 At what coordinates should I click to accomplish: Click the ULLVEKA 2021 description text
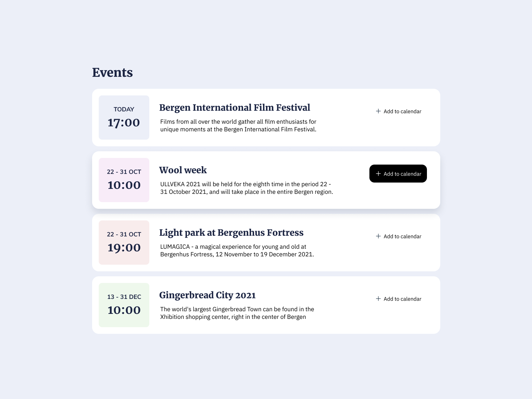pos(246,187)
